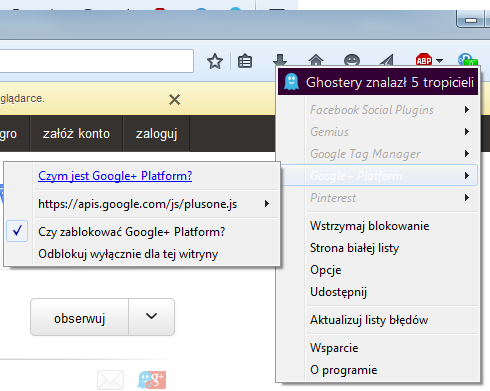
Task: Click Gemius tracker label
Action: (329, 132)
